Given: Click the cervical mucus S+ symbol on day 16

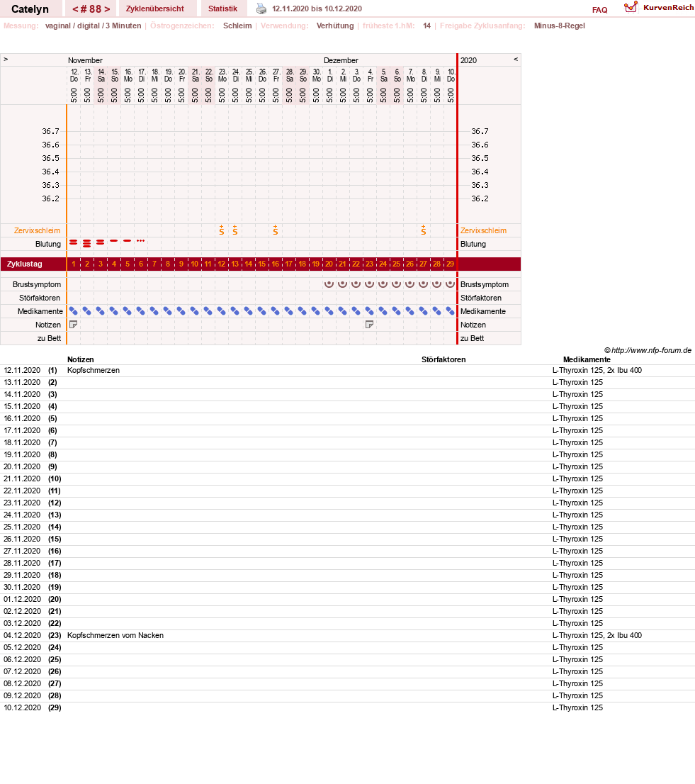Looking at the screenshot, I should (x=276, y=230).
